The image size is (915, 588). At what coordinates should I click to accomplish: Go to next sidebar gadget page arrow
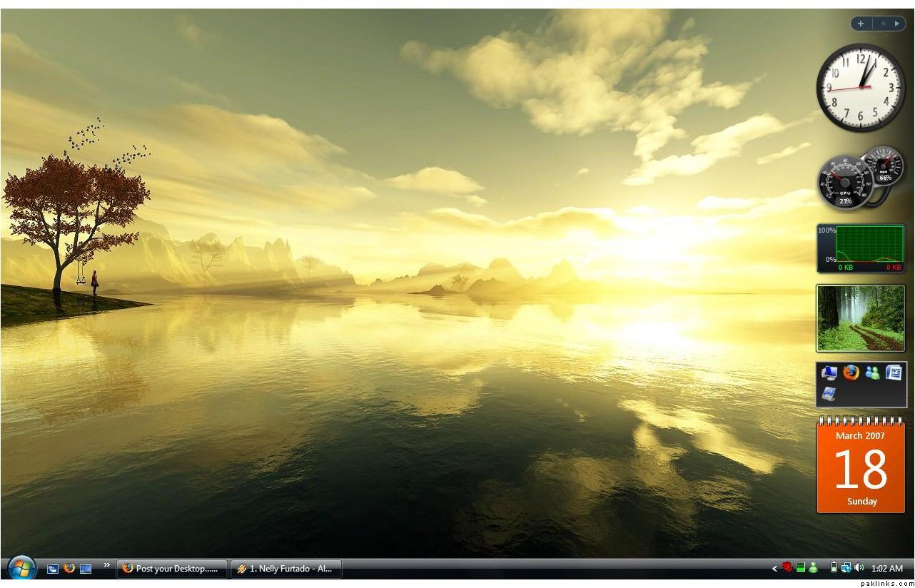click(x=897, y=24)
